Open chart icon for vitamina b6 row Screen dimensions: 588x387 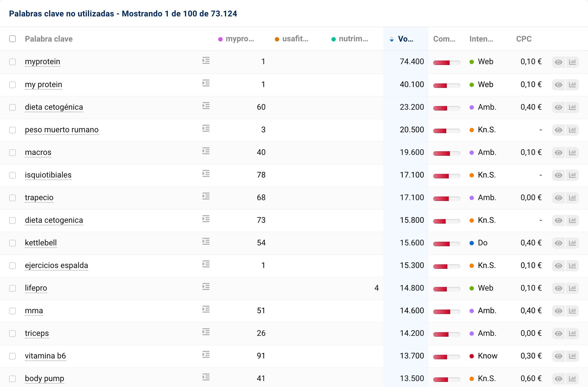[x=572, y=356]
